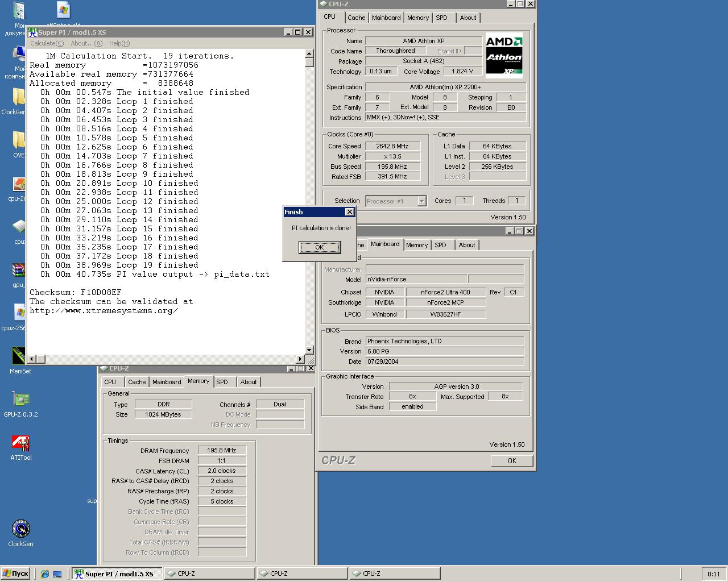Click Super PI vertical scrollbar down arrow

pos(309,350)
